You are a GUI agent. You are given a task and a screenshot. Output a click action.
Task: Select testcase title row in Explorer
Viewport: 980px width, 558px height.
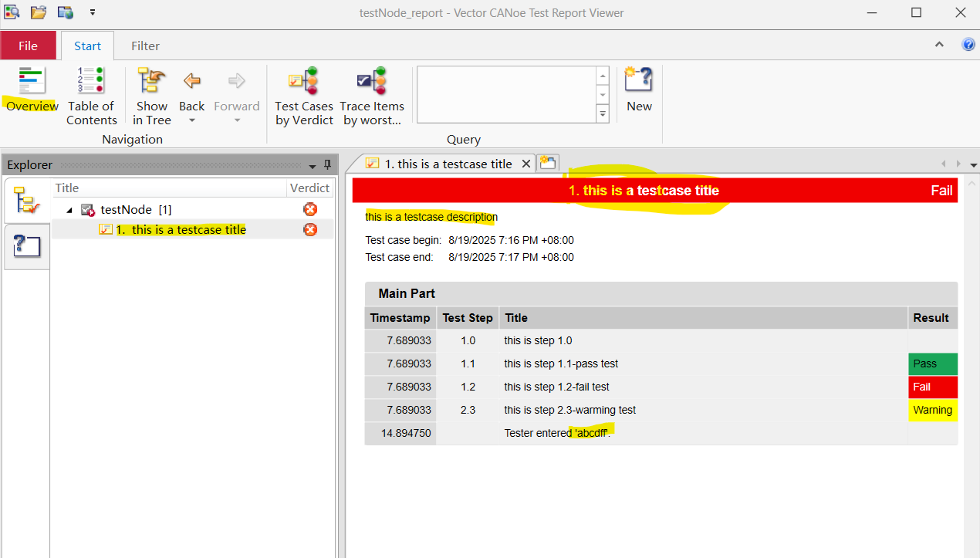point(192,229)
